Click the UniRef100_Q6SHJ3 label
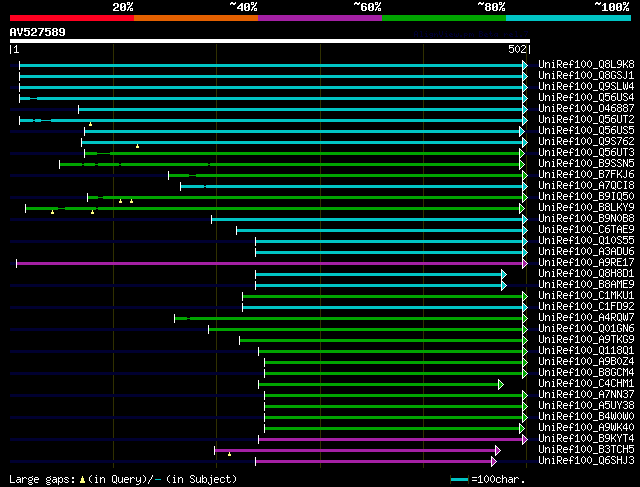This screenshot has width=640, height=487. pyautogui.click(x=586, y=461)
